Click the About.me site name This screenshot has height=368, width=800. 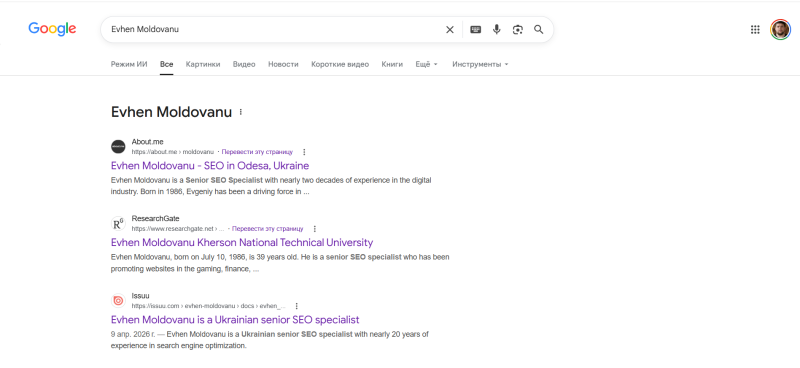pyautogui.click(x=147, y=142)
